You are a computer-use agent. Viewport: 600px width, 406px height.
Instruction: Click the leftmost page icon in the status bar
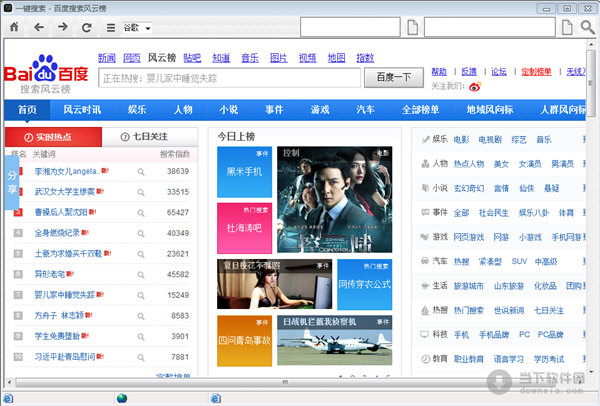8,398
